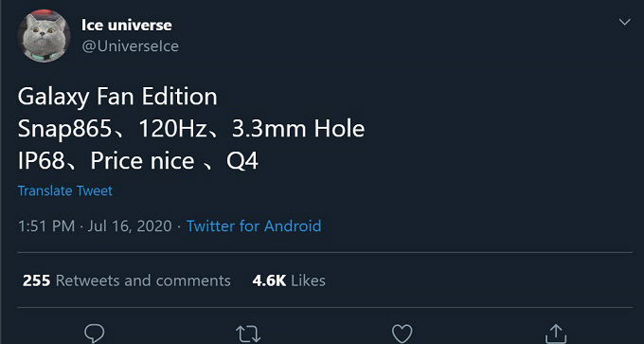
Task: Visit the @UniverseIce handle
Action: [x=130, y=46]
